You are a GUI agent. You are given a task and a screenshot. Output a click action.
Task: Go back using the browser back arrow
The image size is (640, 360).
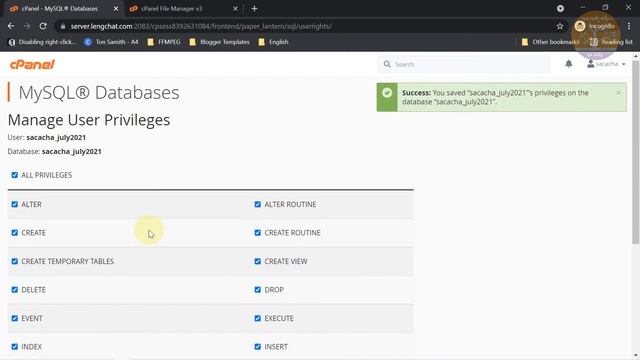pyautogui.click(x=11, y=26)
